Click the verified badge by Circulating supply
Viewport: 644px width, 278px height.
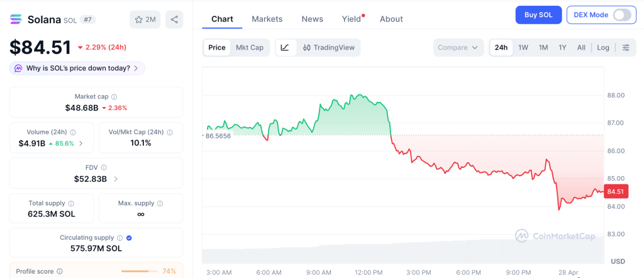click(129, 238)
